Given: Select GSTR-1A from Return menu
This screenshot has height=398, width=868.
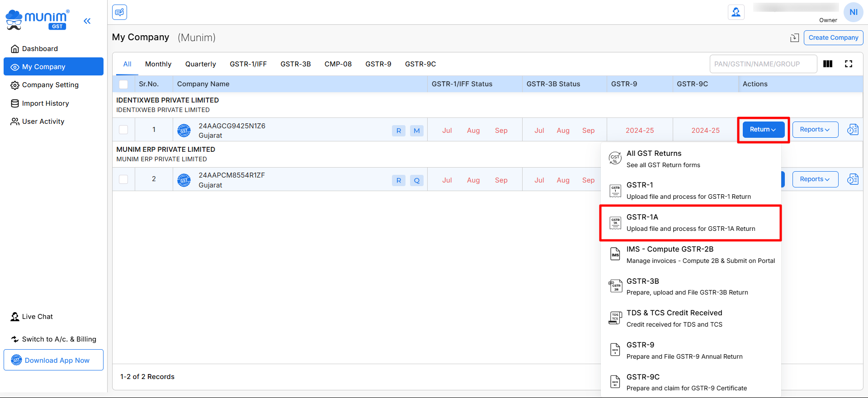Looking at the screenshot, I should click(691, 223).
